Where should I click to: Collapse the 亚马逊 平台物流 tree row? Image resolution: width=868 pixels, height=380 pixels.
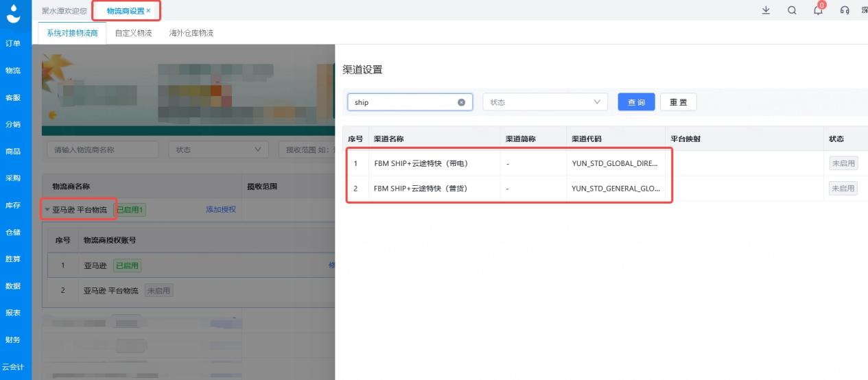[x=47, y=210]
